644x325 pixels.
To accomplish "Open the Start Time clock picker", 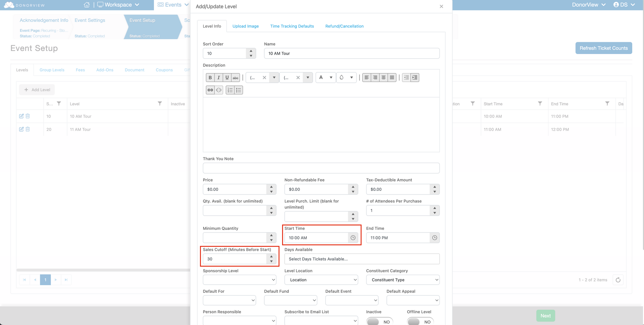I will click(x=353, y=238).
